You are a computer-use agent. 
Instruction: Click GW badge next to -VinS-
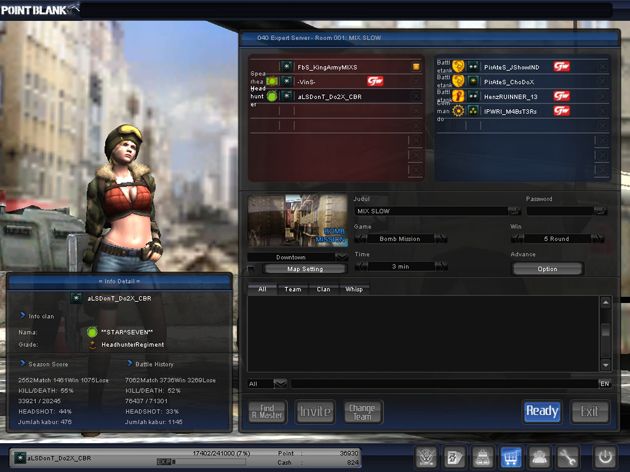pyautogui.click(x=375, y=81)
